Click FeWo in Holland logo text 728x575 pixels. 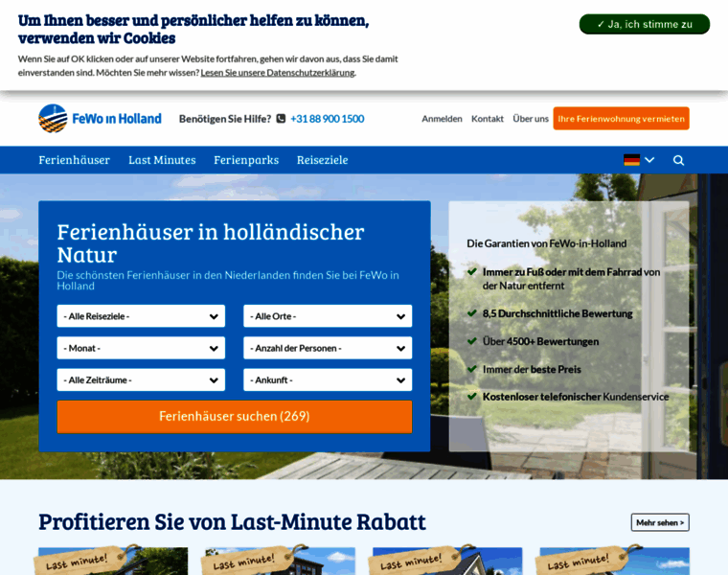click(117, 119)
